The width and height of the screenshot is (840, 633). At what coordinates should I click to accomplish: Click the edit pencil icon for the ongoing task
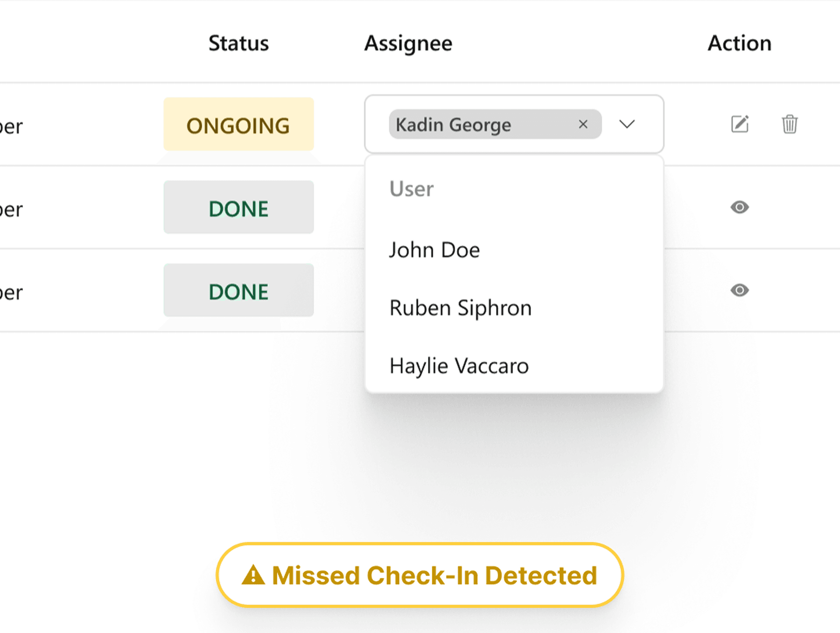coord(739,124)
